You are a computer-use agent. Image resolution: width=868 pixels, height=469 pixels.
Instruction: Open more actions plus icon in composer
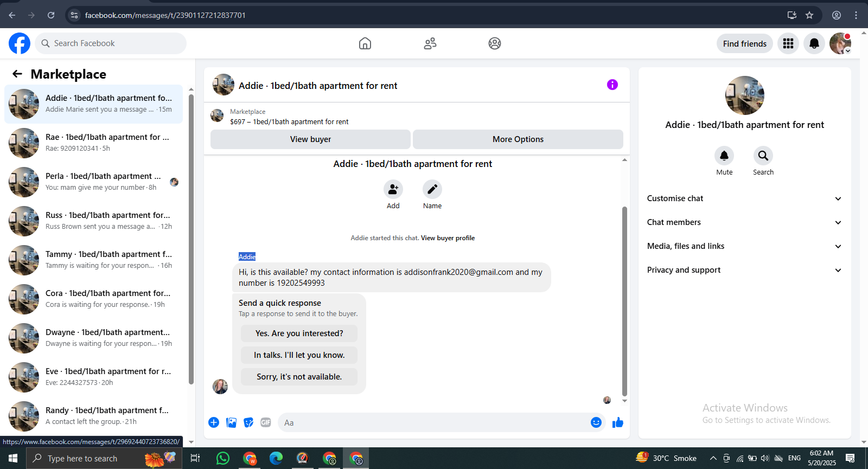point(214,422)
